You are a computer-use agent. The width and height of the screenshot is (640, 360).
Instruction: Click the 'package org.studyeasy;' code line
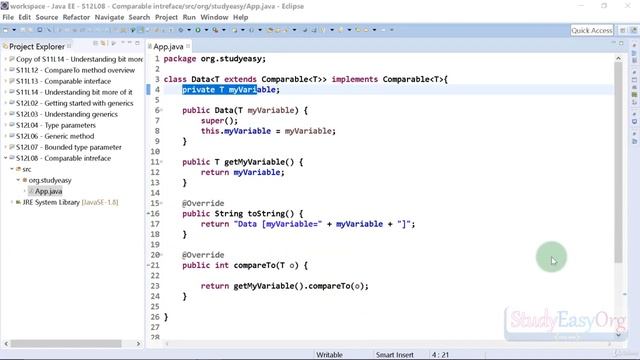[x=215, y=59]
